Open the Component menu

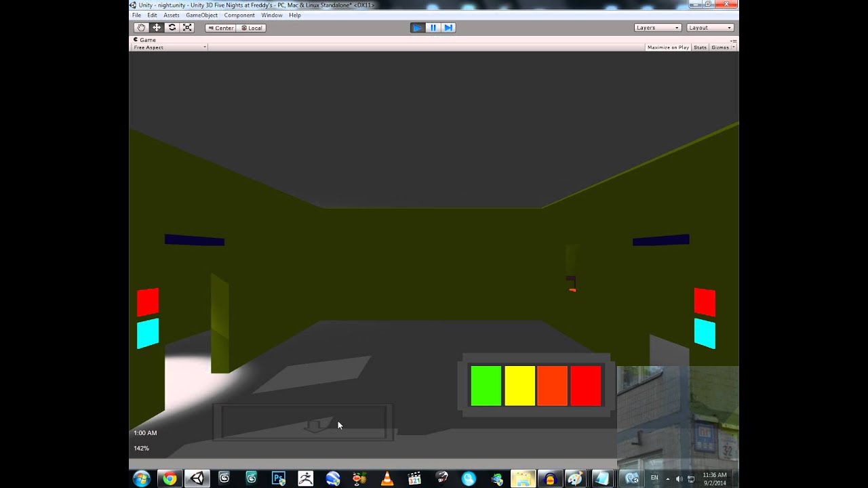point(239,15)
